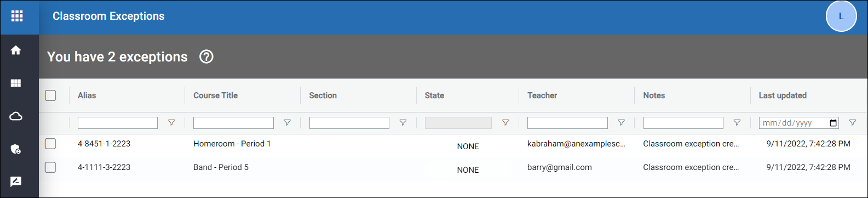Open the dashboard tiles sidebar icon
This screenshot has height=198, width=868.
[16, 83]
